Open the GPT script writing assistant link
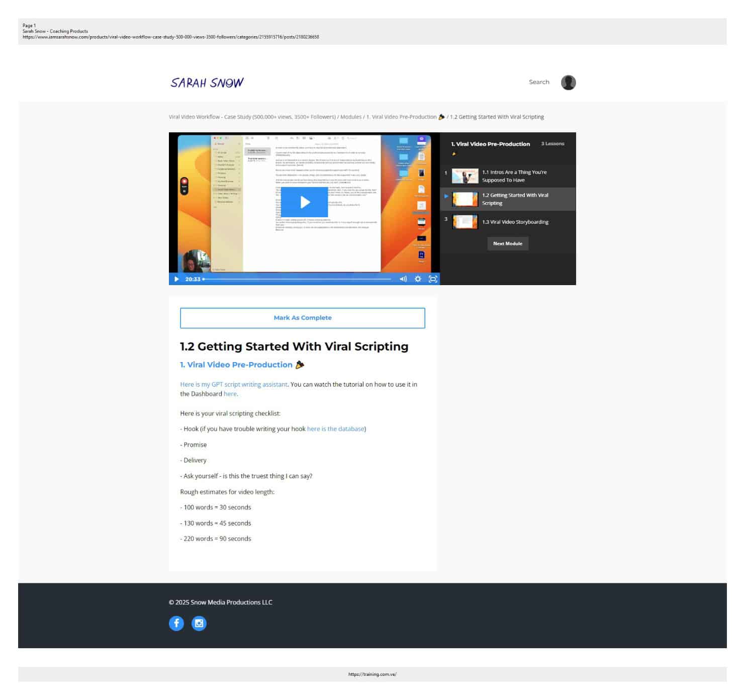Viewport: 745px width, 700px height. (234, 385)
